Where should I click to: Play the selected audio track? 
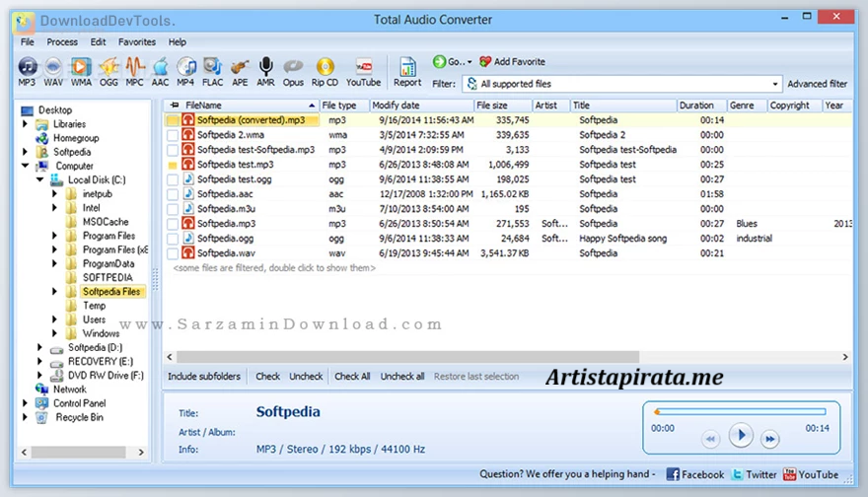(x=741, y=435)
